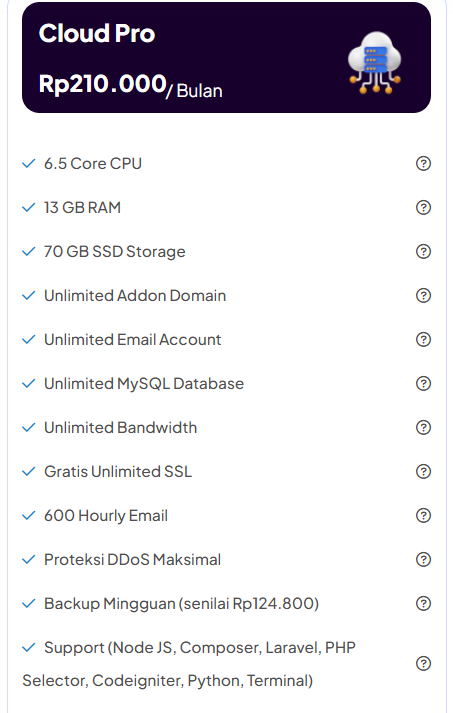
Task: Show info for Unlimited Addon Domain
Action: tap(423, 296)
